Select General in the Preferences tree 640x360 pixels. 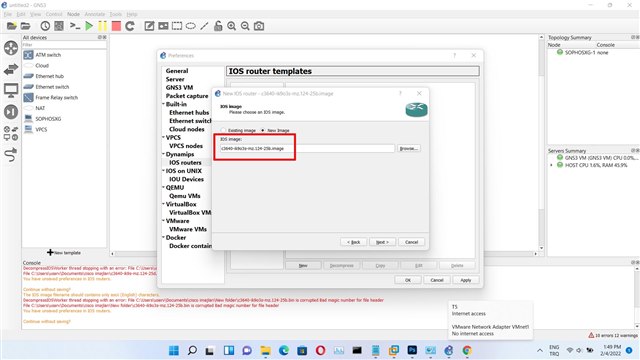[x=177, y=71]
